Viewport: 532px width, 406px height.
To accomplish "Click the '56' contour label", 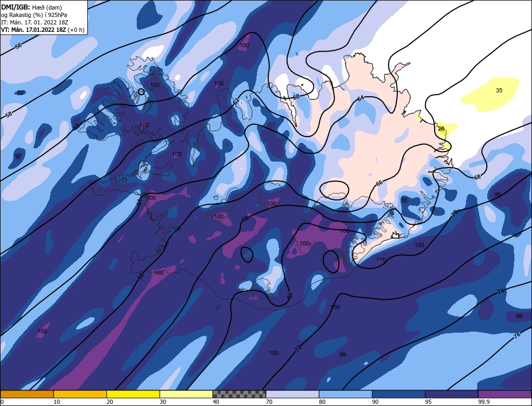I will (18, 46).
